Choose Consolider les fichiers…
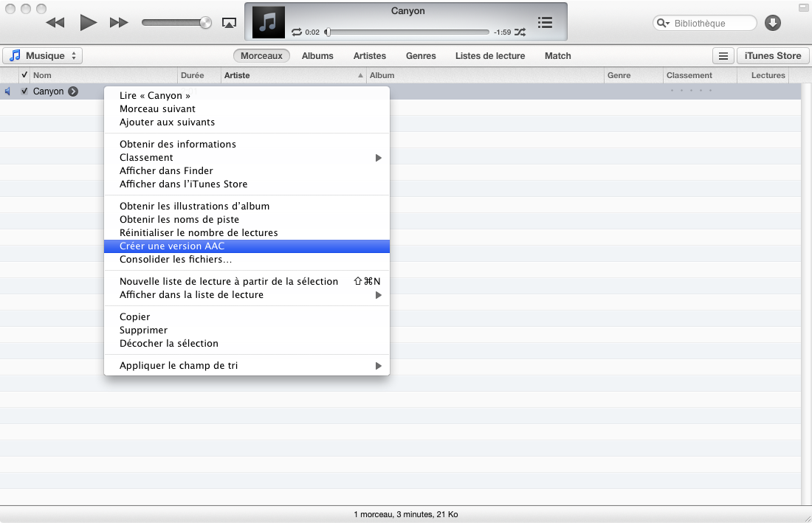Image resolution: width=812 pixels, height=523 pixels. pyautogui.click(x=247, y=260)
